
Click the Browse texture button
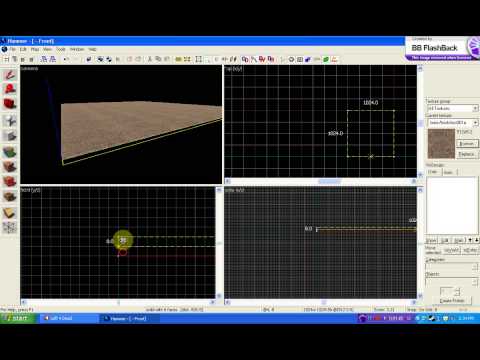(467, 144)
